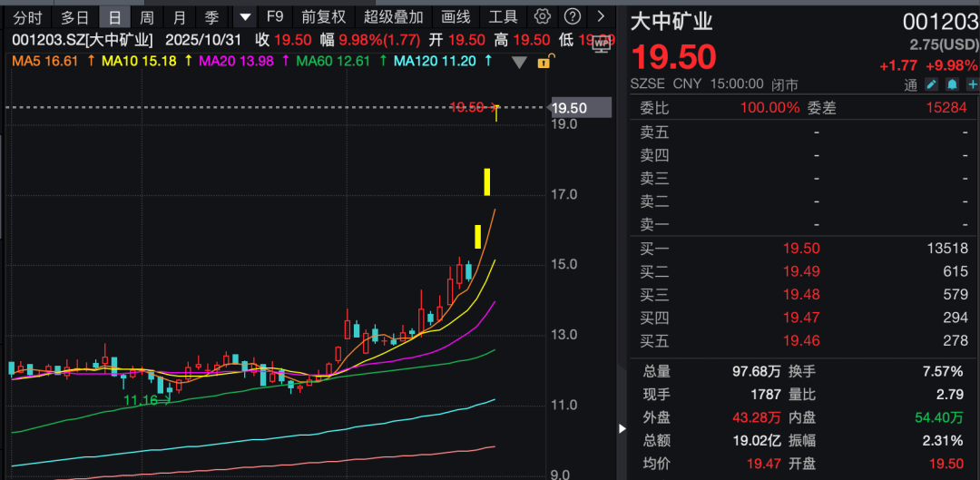Collapse the quote panel via side arrow
Screen dimensions: 980x480
point(622,428)
